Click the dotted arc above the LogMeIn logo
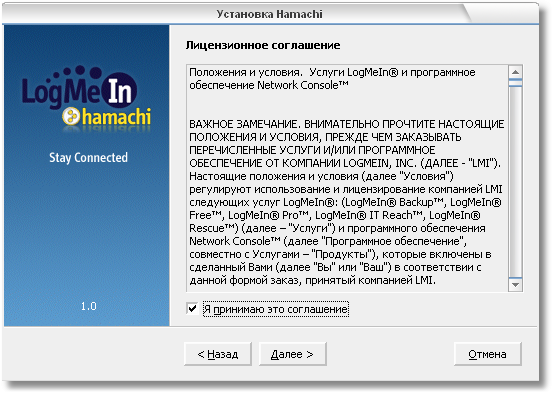The image size is (553, 395). (78, 71)
